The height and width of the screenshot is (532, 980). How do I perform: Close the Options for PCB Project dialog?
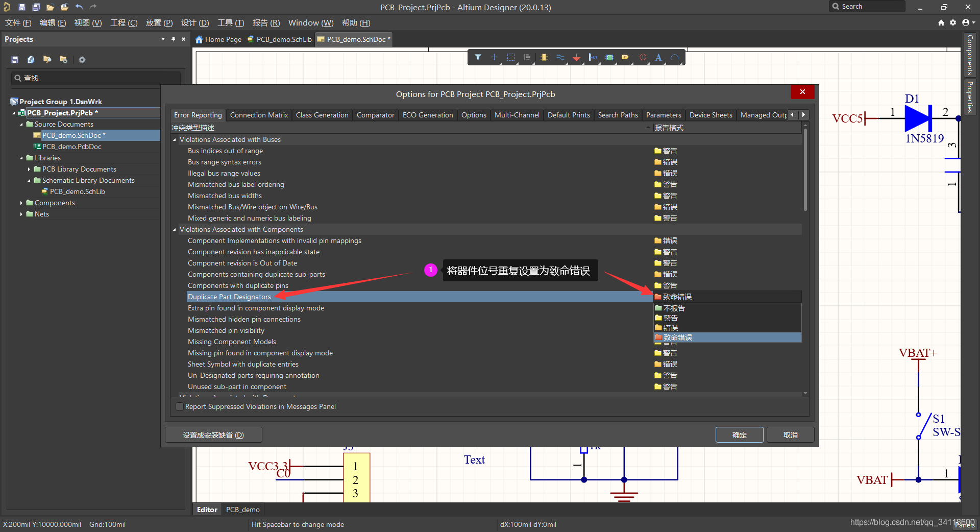point(802,92)
